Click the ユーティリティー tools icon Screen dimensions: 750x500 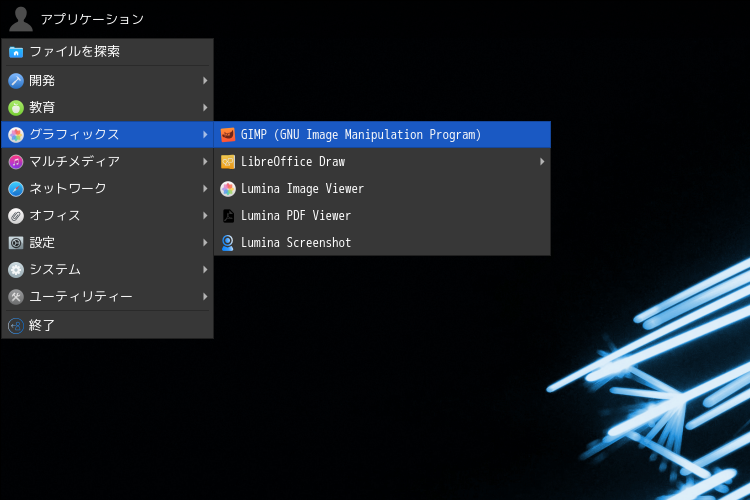coord(16,297)
